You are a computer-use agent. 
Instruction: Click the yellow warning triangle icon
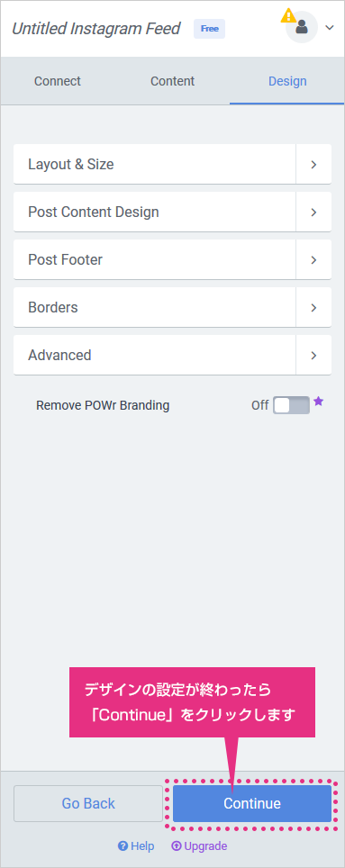tap(288, 15)
